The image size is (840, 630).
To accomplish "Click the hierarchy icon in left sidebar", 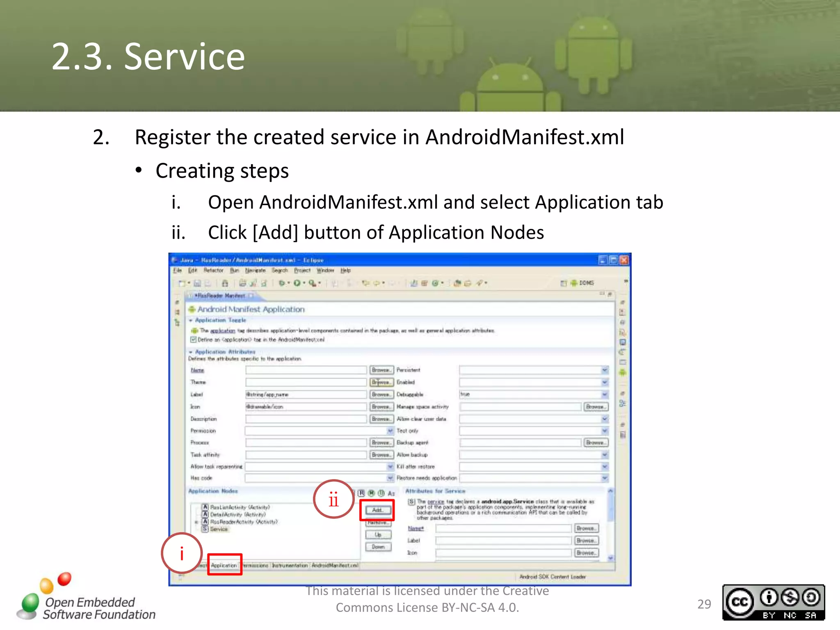I will [177, 323].
